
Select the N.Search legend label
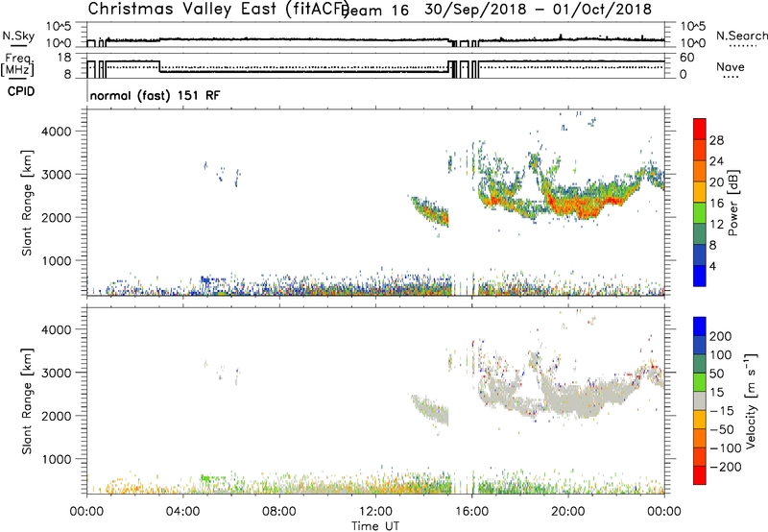click(742, 36)
